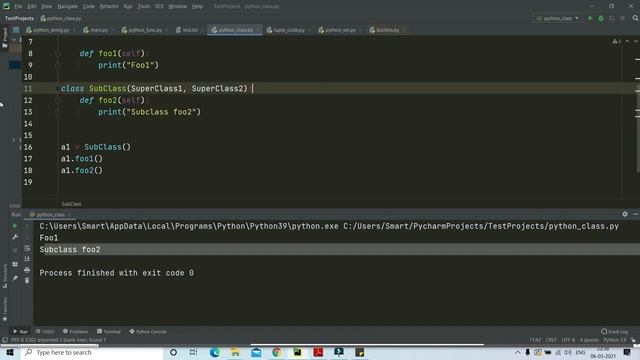Open the View menu
The image size is (640, 360).
[x=47, y=6]
